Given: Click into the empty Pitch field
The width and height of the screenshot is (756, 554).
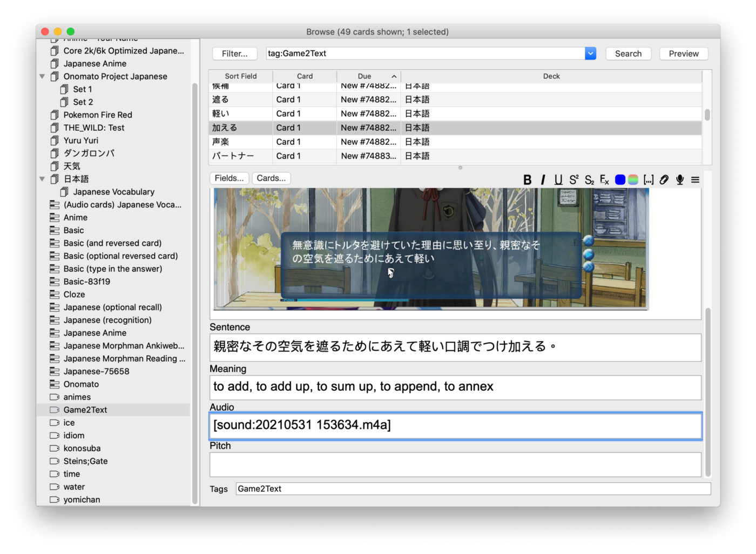Looking at the screenshot, I should click(455, 465).
